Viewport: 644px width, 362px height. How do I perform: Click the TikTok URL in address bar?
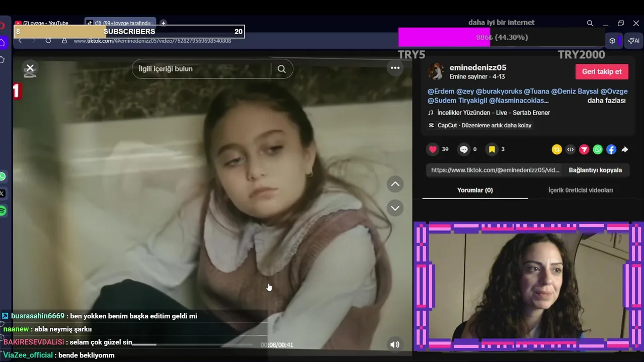point(152,41)
